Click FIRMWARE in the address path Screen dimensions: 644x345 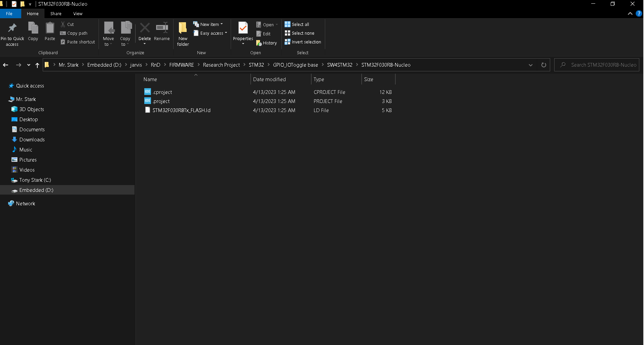pos(182,65)
